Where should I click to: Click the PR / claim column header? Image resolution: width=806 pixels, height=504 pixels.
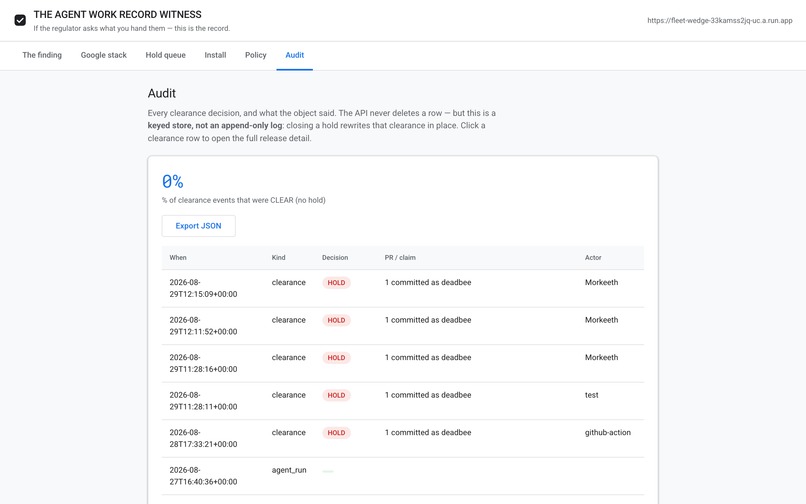pos(400,258)
